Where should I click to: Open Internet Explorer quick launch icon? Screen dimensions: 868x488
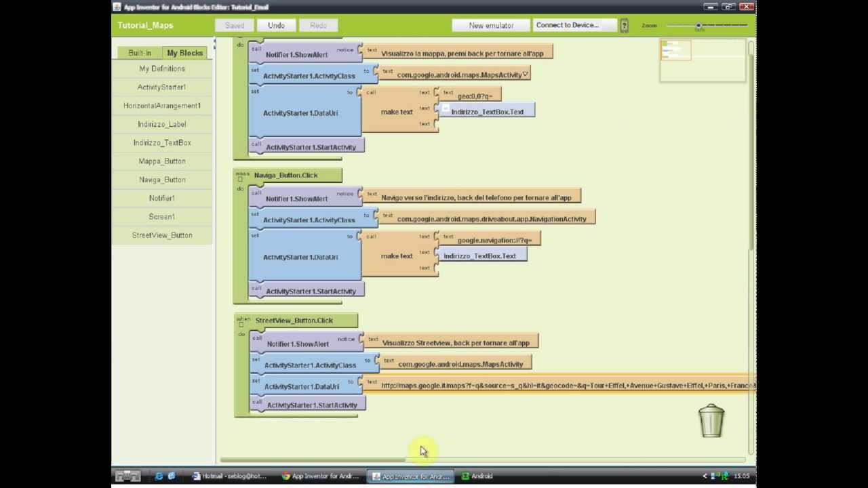coord(159,476)
